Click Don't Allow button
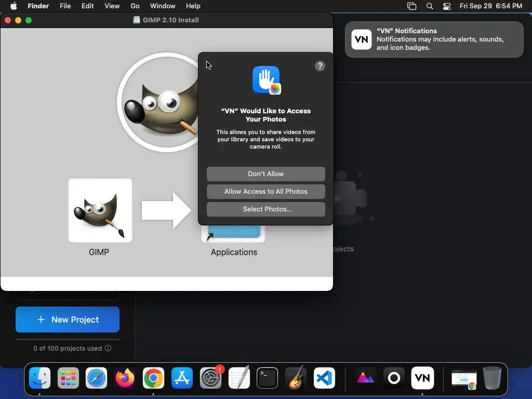The image size is (532, 399). [x=265, y=174]
